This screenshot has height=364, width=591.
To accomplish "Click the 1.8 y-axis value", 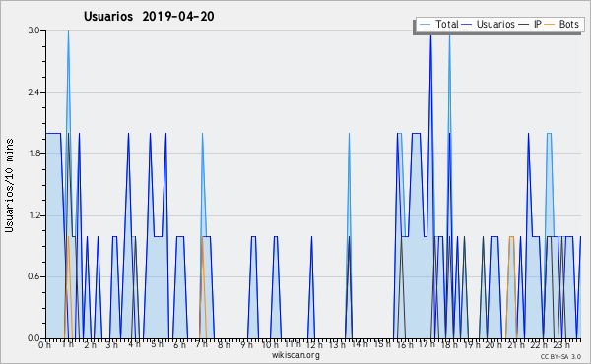I will [x=33, y=153].
